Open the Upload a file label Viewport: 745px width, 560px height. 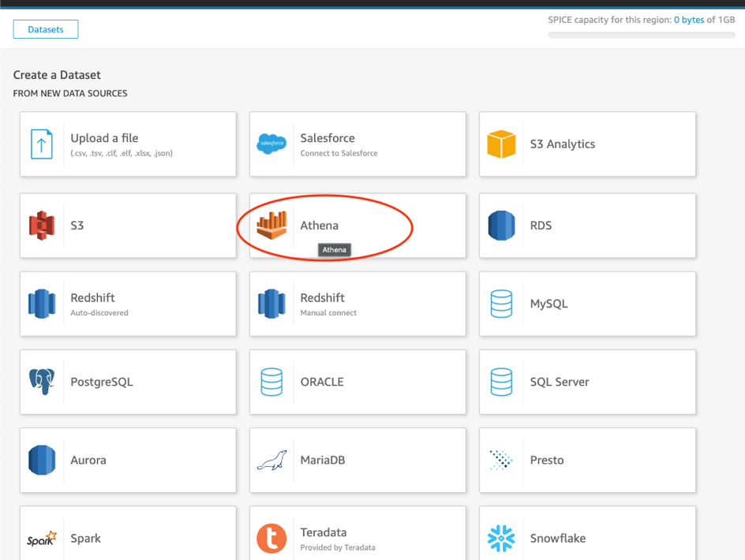coord(104,138)
